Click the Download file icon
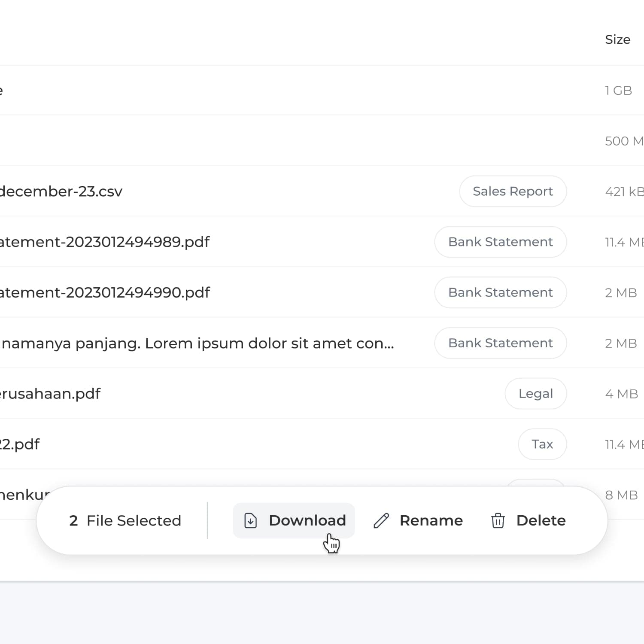644x644 pixels. [x=250, y=520]
